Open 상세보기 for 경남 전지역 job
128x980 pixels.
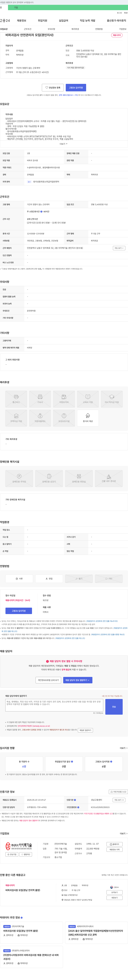[114, 892]
